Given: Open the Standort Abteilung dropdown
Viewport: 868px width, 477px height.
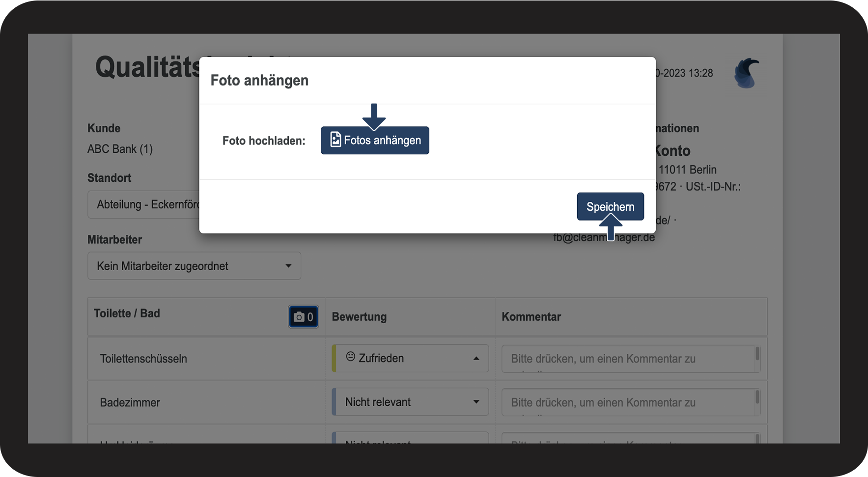Looking at the screenshot, I should tap(143, 204).
